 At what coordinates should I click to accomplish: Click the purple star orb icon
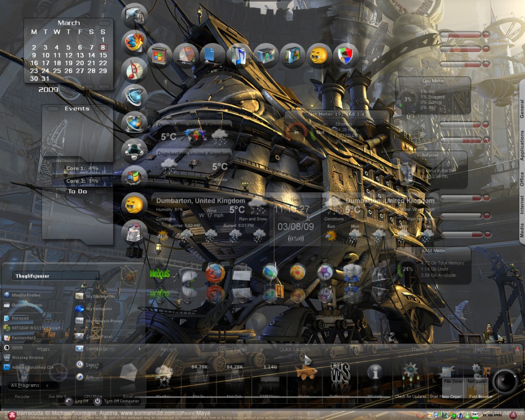click(325, 272)
